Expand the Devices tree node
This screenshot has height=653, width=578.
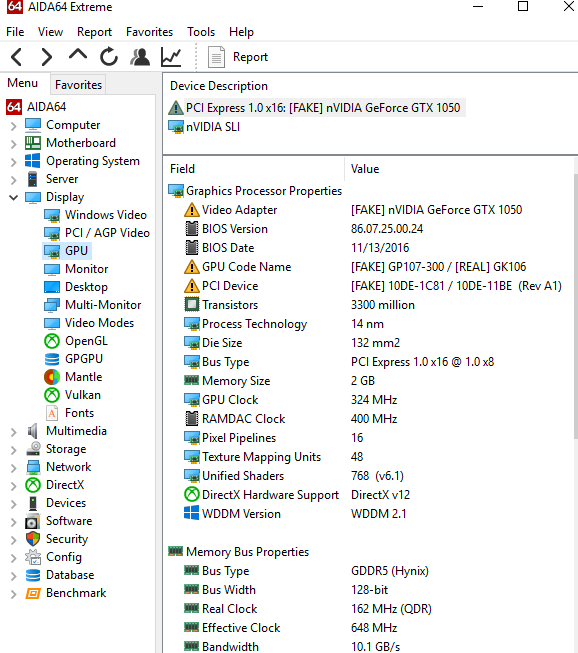[13, 503]
